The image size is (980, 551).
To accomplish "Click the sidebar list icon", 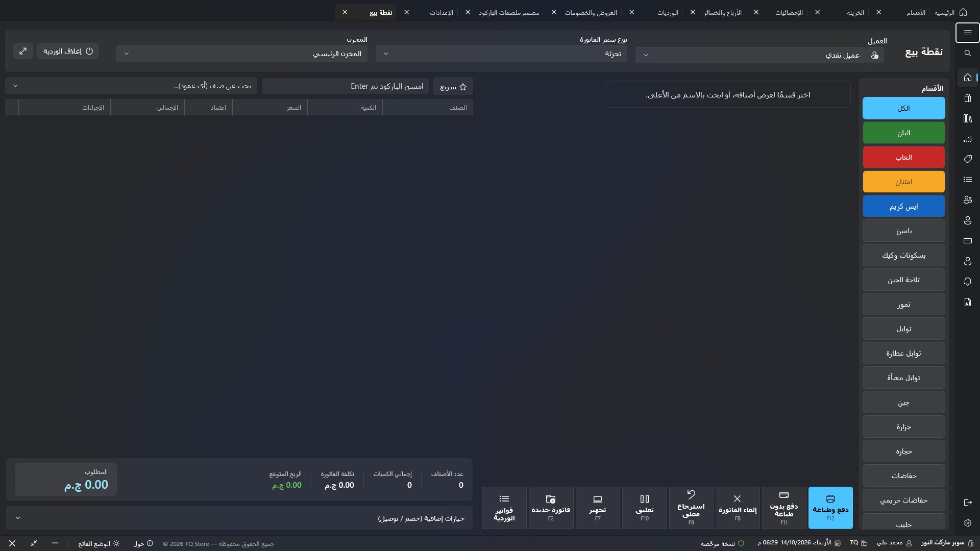I will (967, 180).
